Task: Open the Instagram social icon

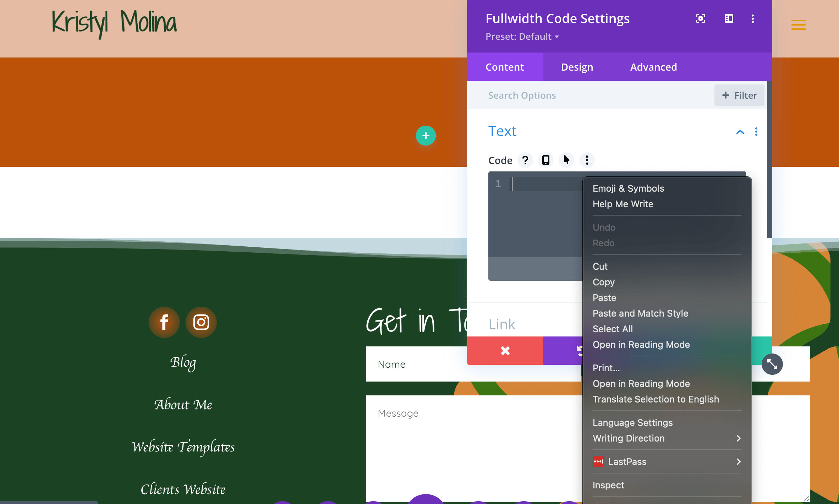Action: pos(201,322)
